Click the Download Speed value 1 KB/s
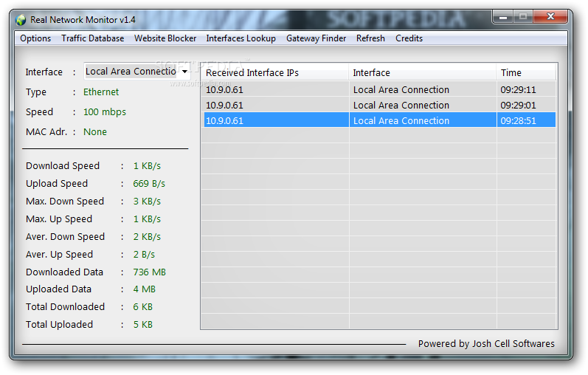 click(x=147, y=166)
